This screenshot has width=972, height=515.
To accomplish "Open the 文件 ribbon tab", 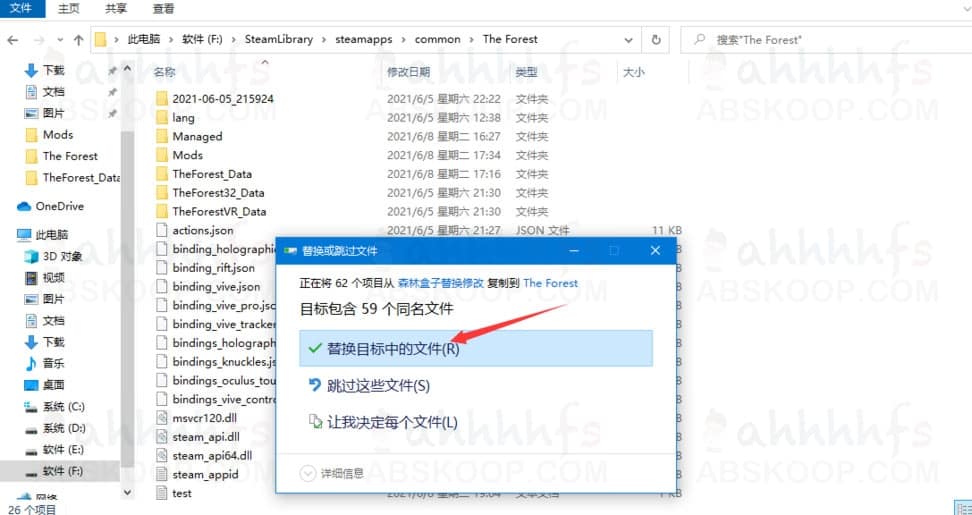I will click(x=21, y=9).
